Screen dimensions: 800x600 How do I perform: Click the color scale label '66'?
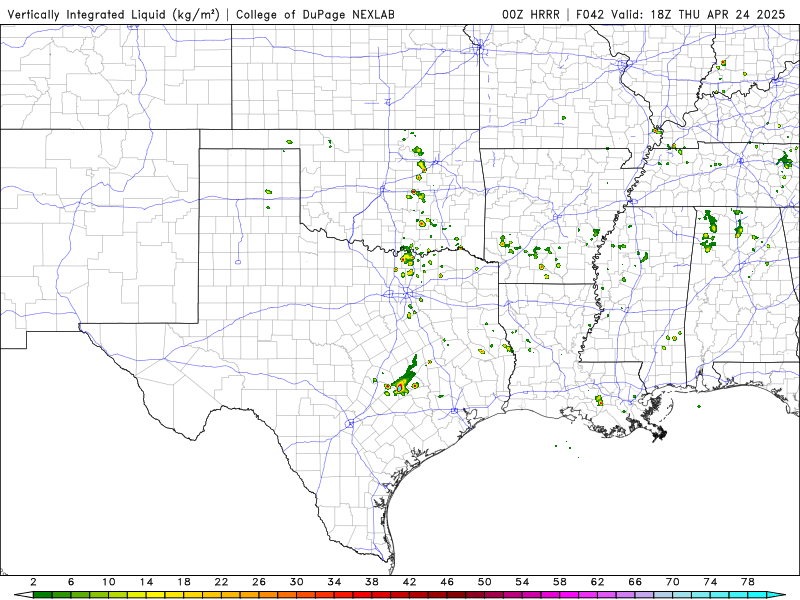click(635, 582)
